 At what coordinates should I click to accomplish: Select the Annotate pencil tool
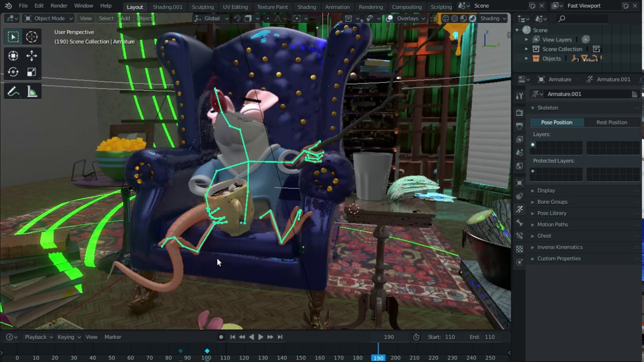pyautogui.click(x=13, y=92)
